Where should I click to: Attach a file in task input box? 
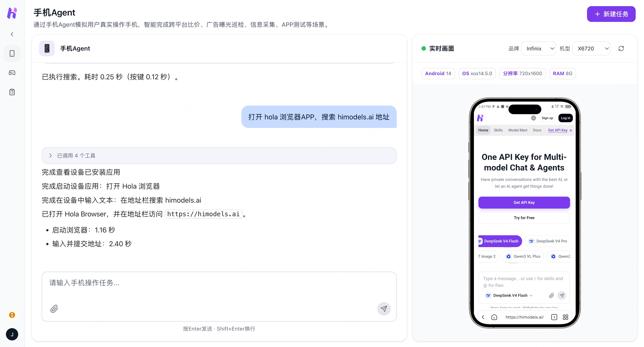54,309
